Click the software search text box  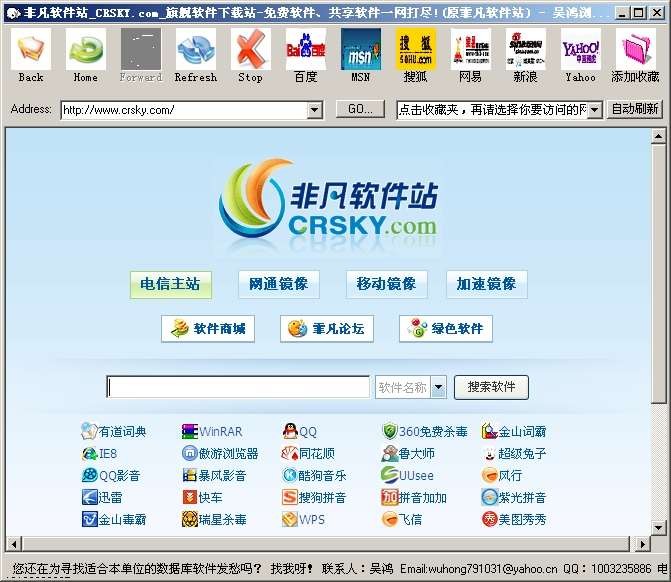pos(238,387)
